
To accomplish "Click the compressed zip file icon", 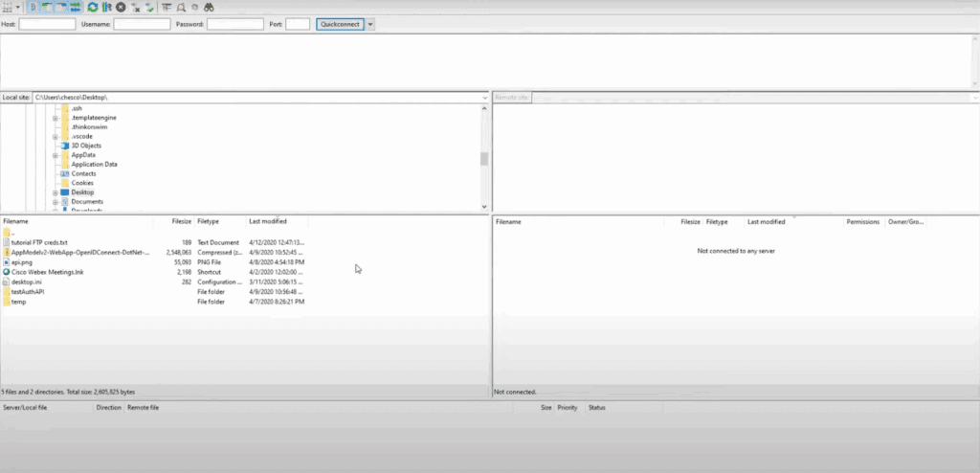I will click(x=7, y=252).
